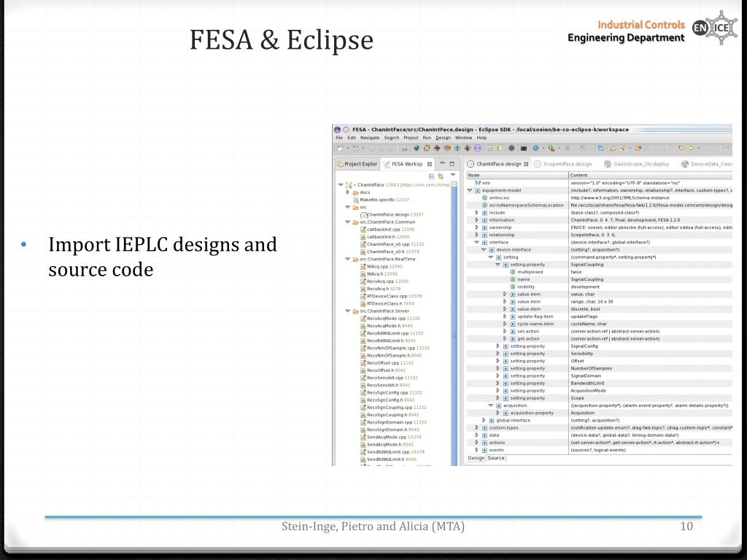Click the New wizard toolbar icon
747x560 pixels.
pos(340,149)
